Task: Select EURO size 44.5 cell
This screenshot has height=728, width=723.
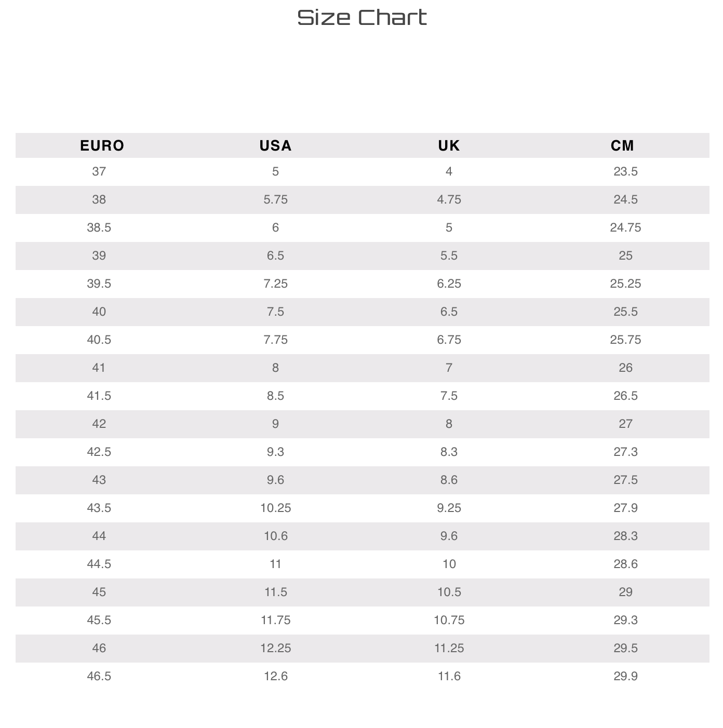Action: click(99, 564)
